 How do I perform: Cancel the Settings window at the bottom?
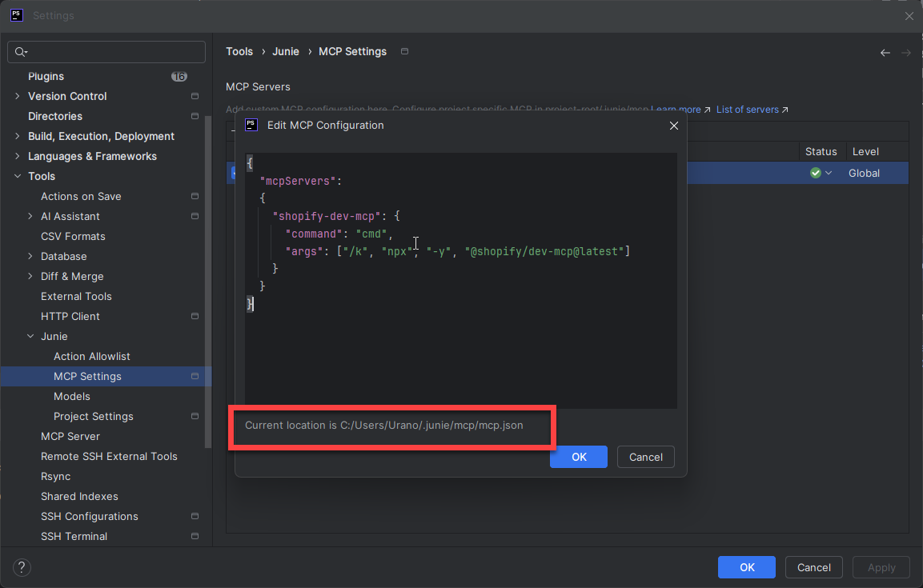814,567
